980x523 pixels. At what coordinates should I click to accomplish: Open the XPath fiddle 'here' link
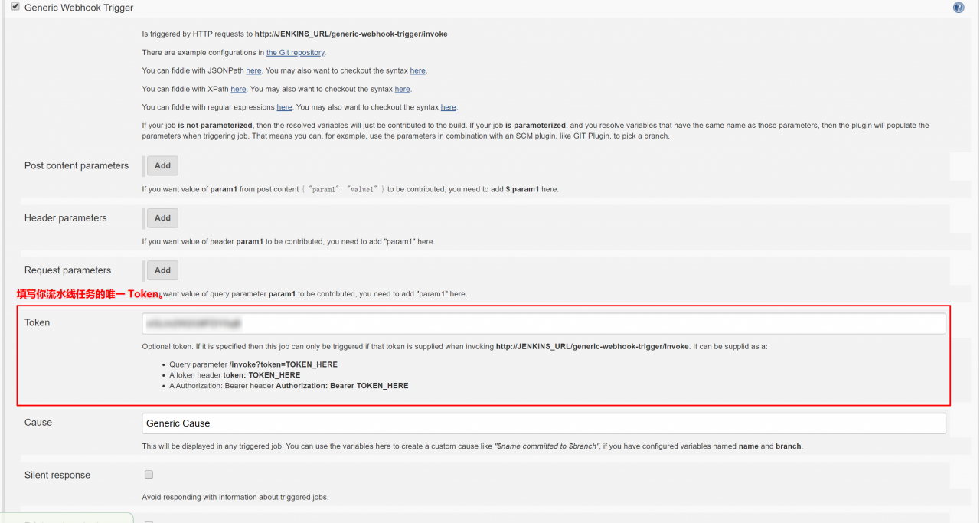coord(238,89)
